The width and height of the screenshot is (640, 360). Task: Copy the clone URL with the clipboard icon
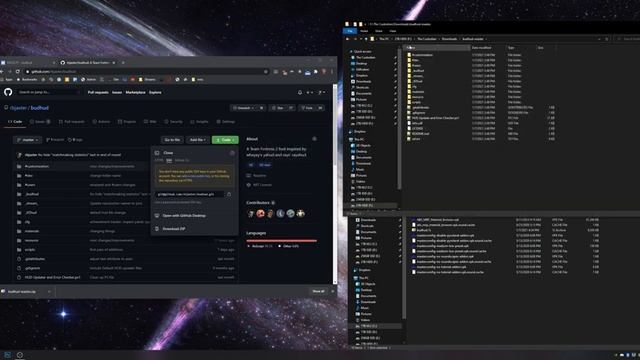(229, 194)
